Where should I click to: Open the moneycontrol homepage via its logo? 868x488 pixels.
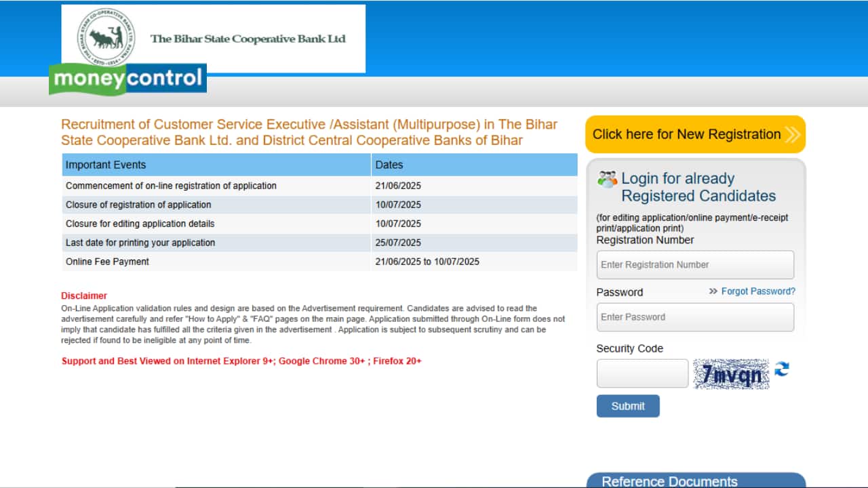pos(127,79)
